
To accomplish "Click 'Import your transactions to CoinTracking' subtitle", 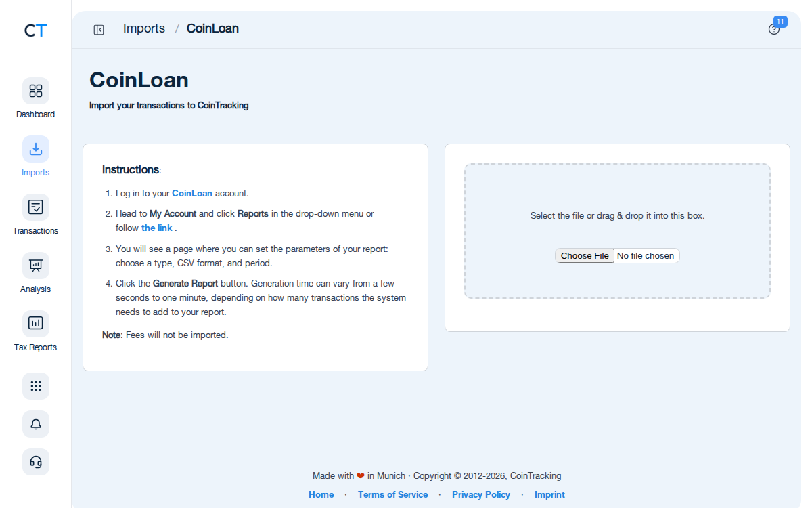I will pyautogui.click(x=169, y=106).
